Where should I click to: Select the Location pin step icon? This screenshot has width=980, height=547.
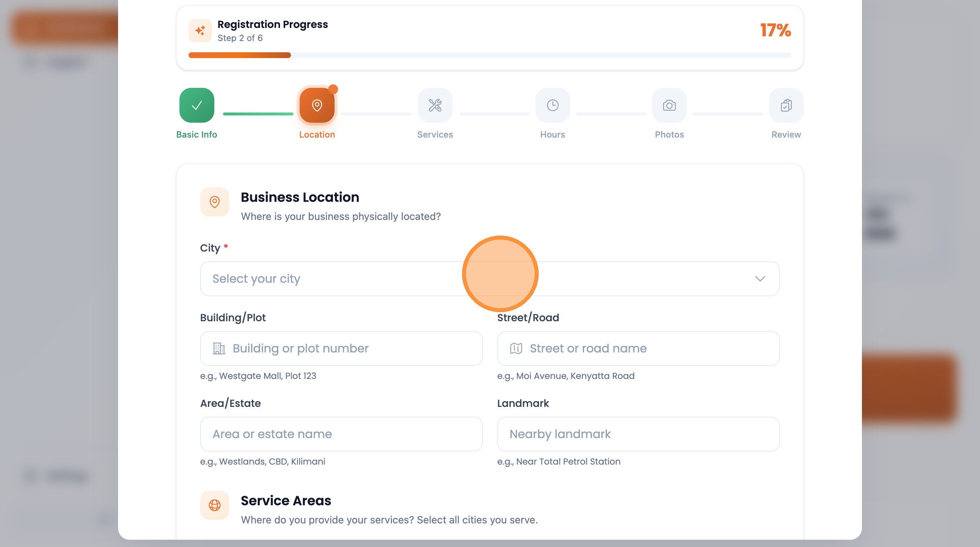pos(316,105)
